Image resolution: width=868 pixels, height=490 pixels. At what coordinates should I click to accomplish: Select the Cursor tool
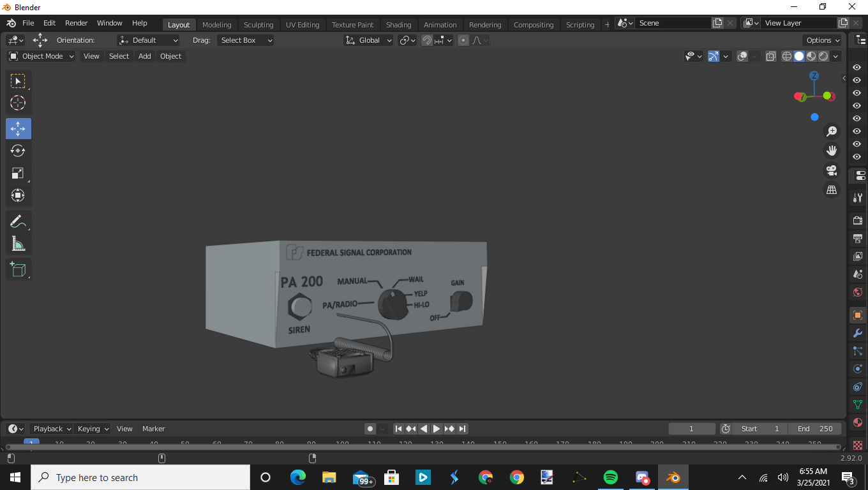(x=18, y=103)
